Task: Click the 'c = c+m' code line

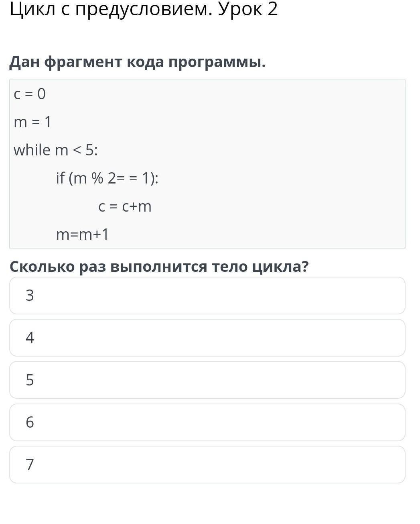Action: pos(125,206)
